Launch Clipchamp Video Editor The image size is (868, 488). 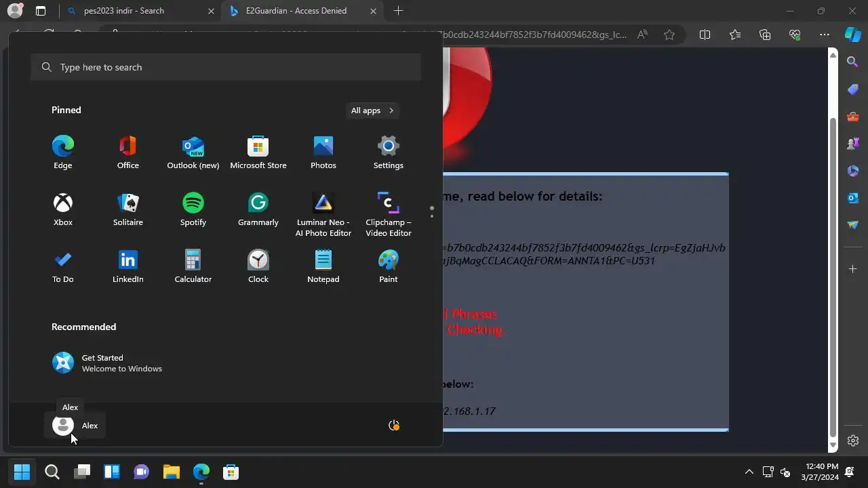click(x=389, y=214)
